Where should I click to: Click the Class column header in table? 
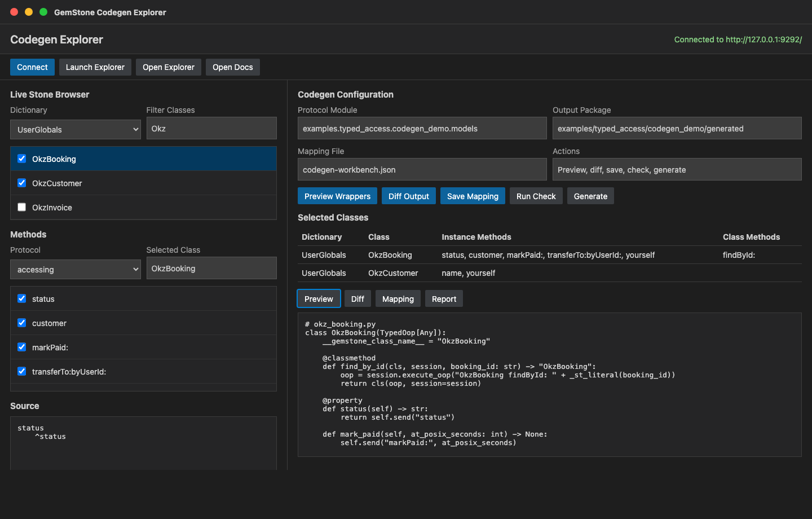tap(379, 237)
